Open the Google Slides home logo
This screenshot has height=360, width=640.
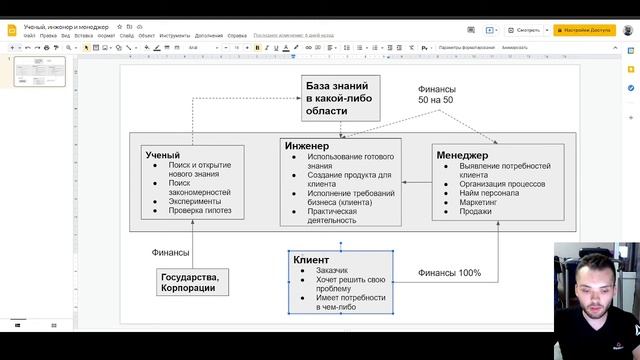tap(12, 31)
